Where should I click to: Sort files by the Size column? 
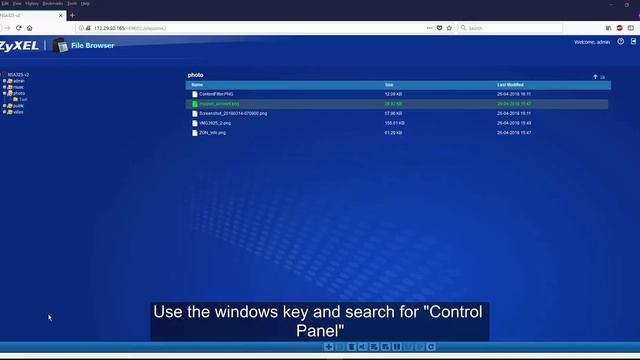389,85
